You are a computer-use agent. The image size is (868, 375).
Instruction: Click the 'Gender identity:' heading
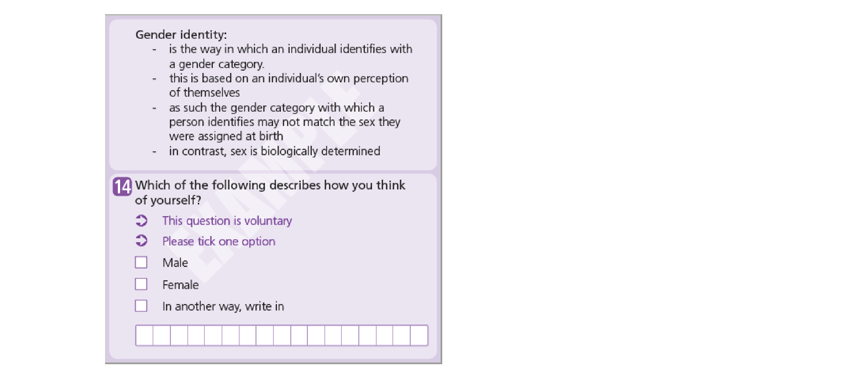click(181, 35)
